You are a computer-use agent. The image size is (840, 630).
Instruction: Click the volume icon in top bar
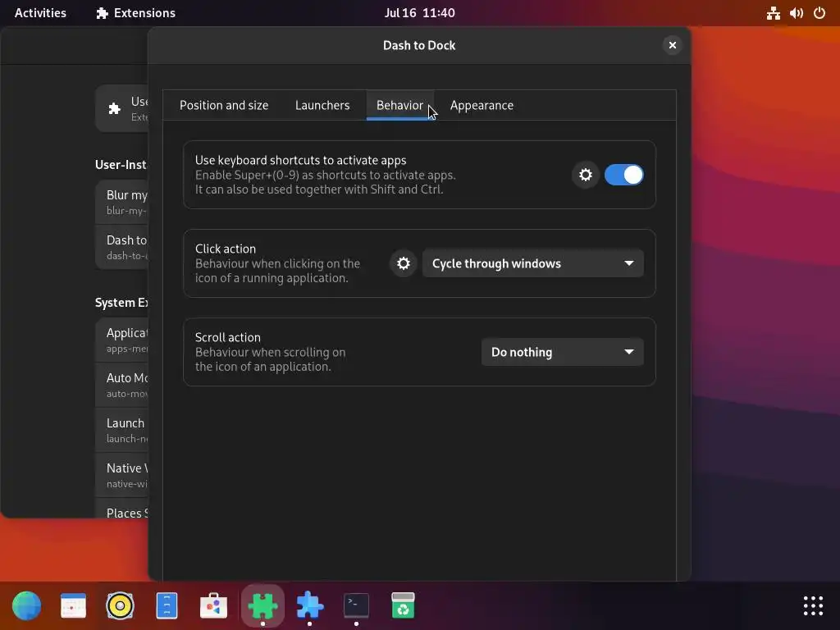(x=797, y=13)
